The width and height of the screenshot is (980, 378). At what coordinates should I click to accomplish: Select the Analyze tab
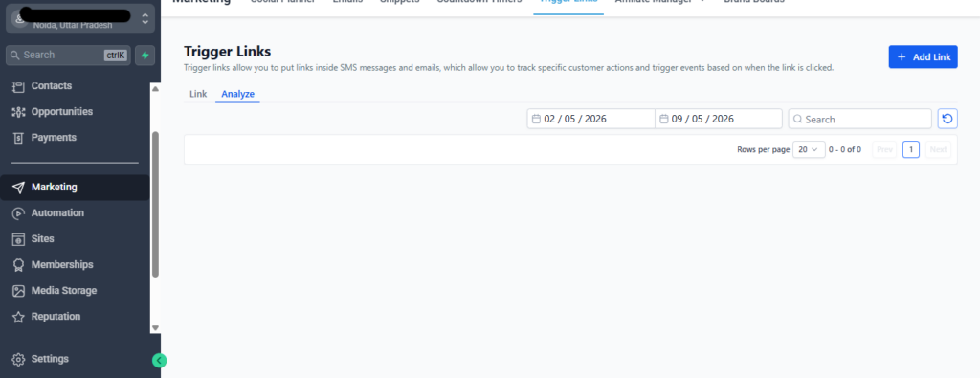point(238,94)
